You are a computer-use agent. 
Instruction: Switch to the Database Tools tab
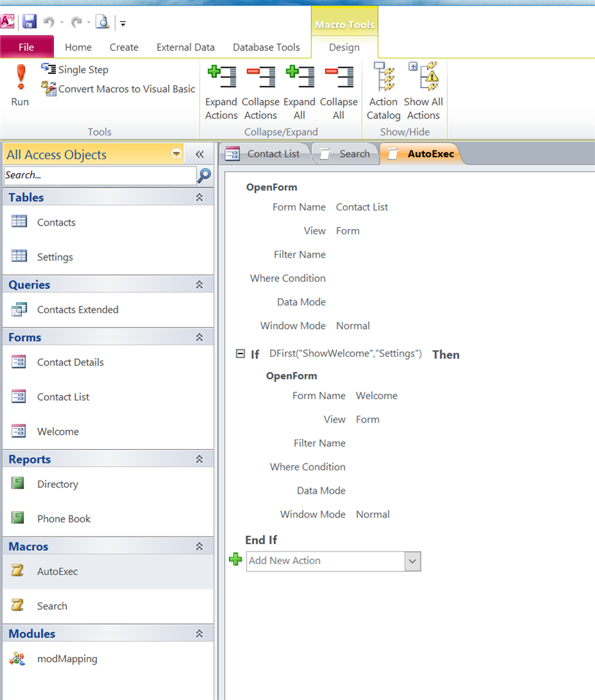click(266, 47)
